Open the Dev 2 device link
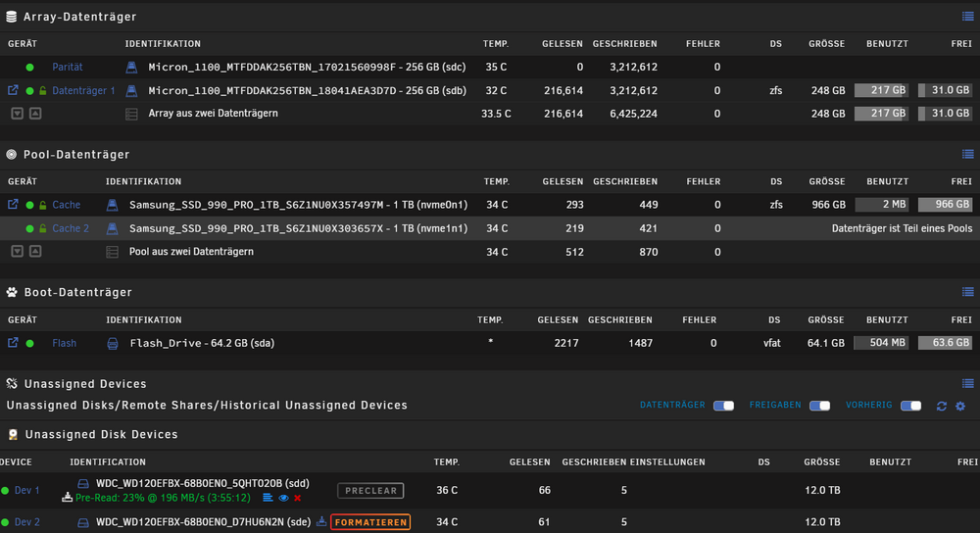980x533 pixels. (26, 522)
